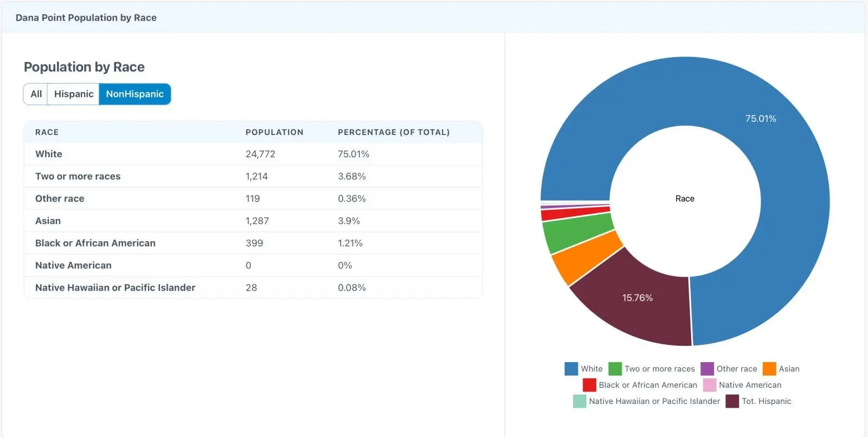Select the Native American table row
Screen dimensions: 868x437
click(x=253, y=265)
